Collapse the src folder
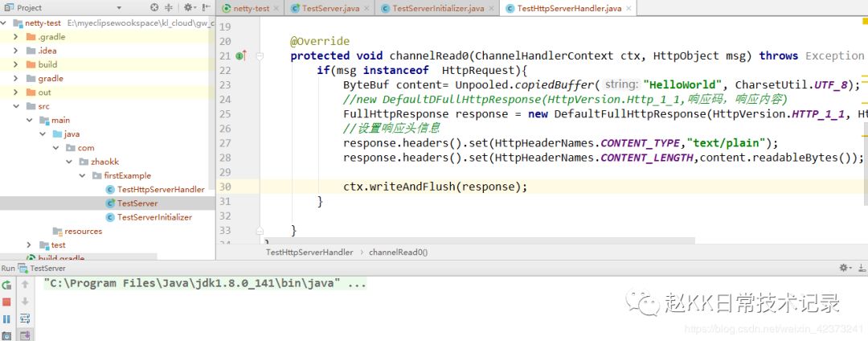The height and width of the screenshot is (341, 868). click(16, 106)
